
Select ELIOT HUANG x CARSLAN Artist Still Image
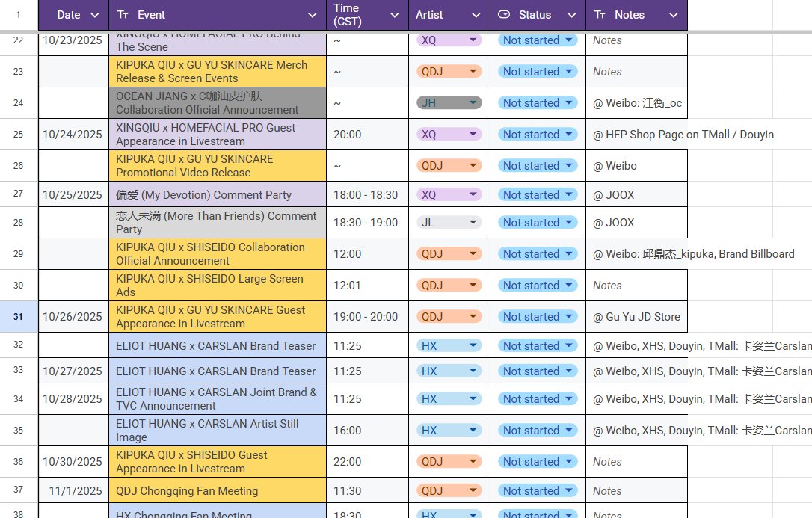[218, 430]
